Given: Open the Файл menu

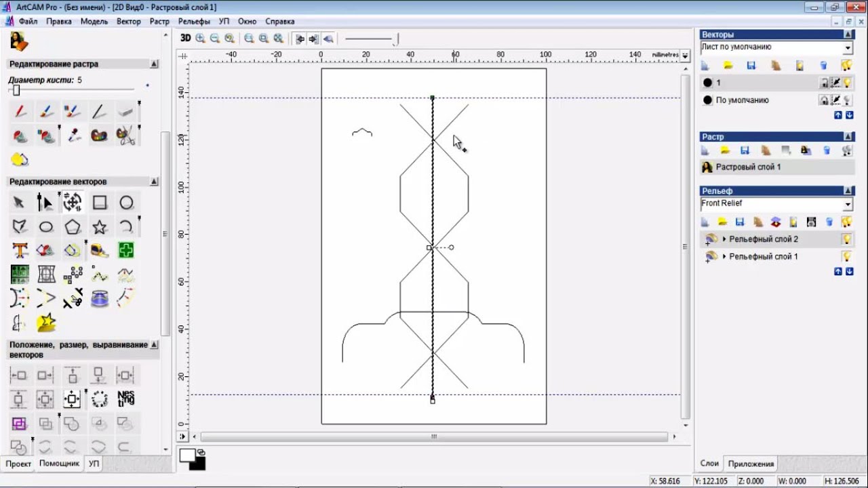Looking at the screenshot, I should [x=28, y=22].
